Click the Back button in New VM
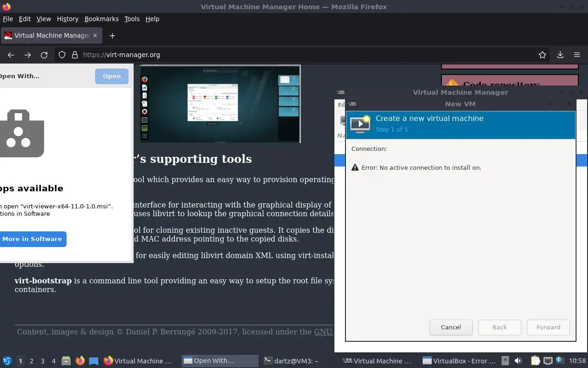Image resolution: width=588 pixels, height=368 pixels. click(499, 328)
